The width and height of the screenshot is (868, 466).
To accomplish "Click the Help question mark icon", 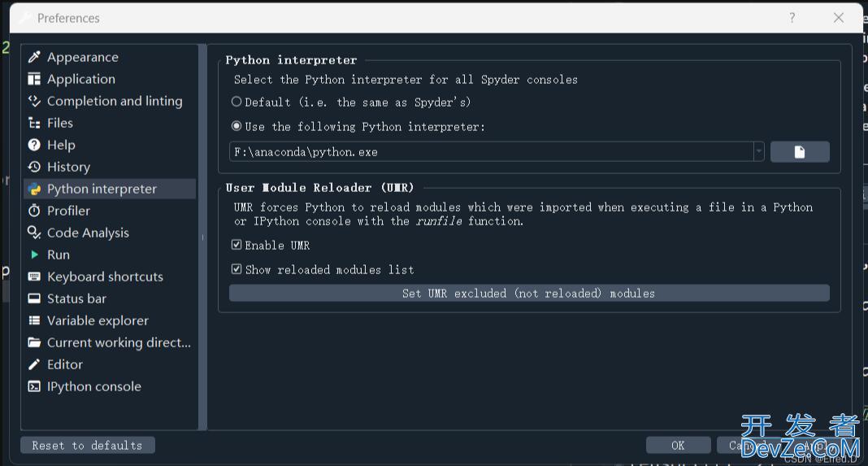I will tap(34, 146).
